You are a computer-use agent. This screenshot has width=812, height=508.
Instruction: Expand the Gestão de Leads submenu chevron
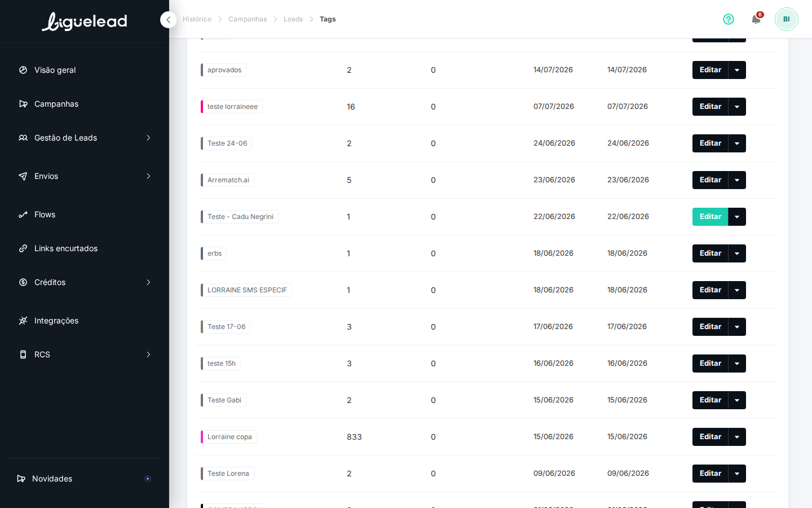[x=148, y=138]
